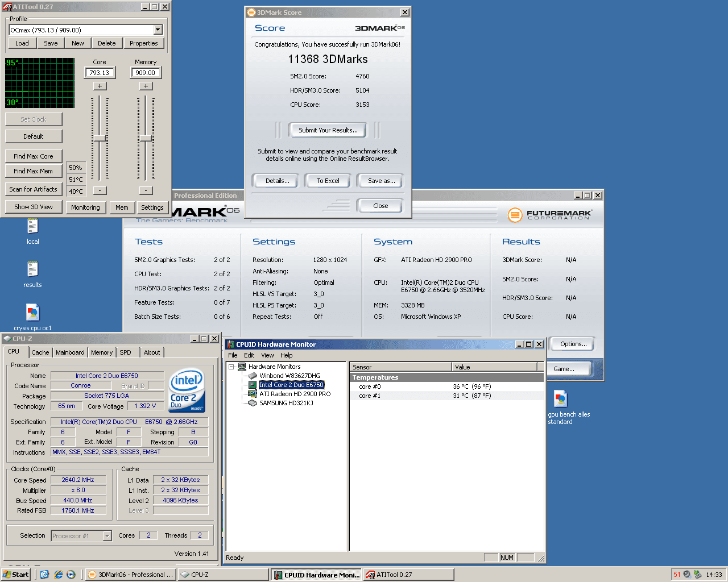Open Help menu in Hardware Monitor
728x582 pixels.
click(x=287, y=355)
